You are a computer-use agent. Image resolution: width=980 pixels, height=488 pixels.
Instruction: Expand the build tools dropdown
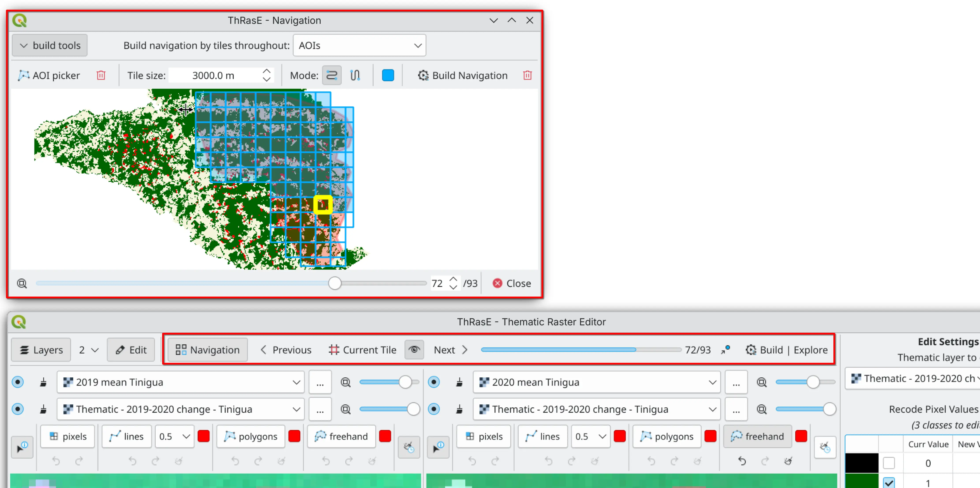pos(50,45)
